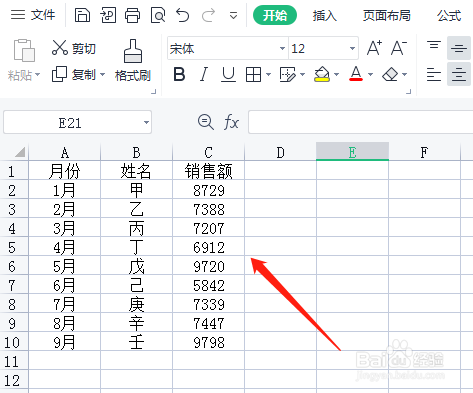
Task: Select cell containing 4月
Action: (65, 247)
